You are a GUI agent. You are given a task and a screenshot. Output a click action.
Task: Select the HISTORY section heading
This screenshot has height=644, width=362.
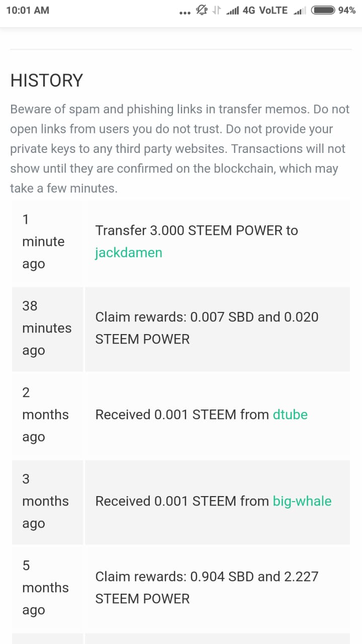47,80
